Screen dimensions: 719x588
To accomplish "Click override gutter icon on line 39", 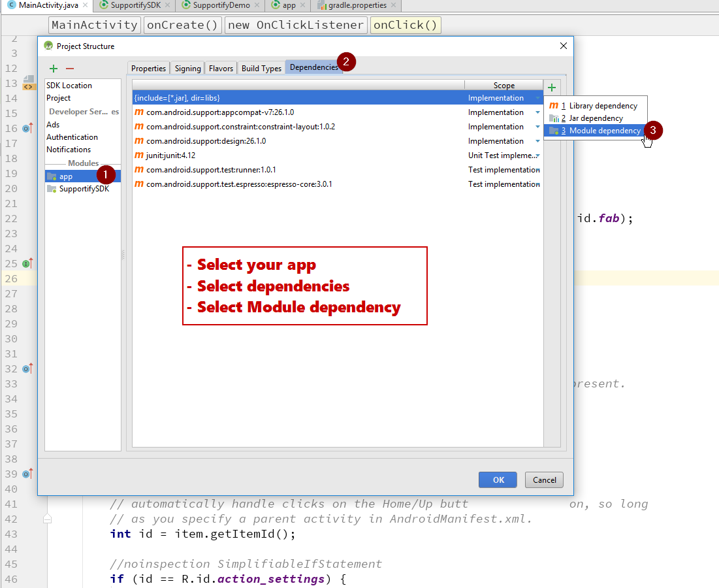I will coord(27,473).
